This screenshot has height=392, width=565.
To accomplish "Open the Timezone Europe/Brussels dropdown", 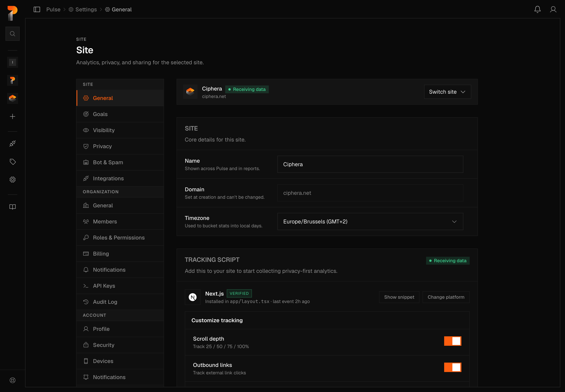I will point(370,221).
